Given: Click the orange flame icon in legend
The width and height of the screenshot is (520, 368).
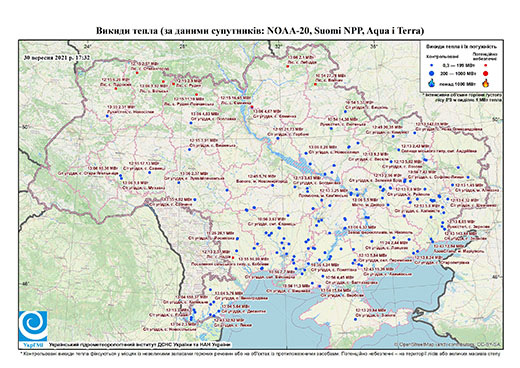Looking at the screenshot, I should click(x=485, y=83).
